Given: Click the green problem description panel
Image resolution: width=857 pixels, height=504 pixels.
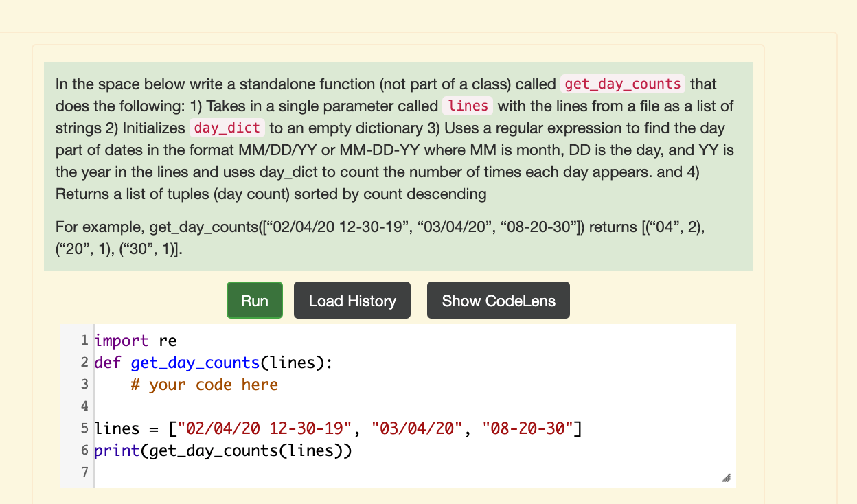Looking at the screenshot, I should click(397, 165).
